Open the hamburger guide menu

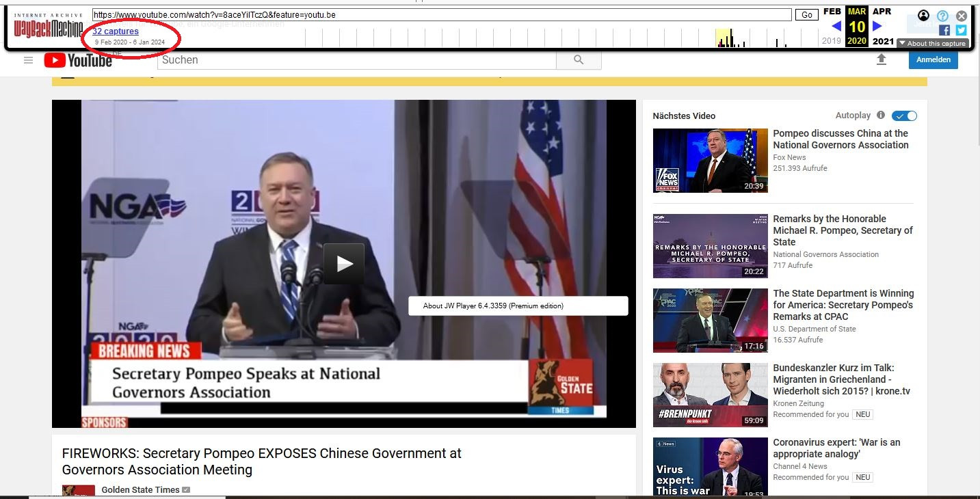[28, 60]
